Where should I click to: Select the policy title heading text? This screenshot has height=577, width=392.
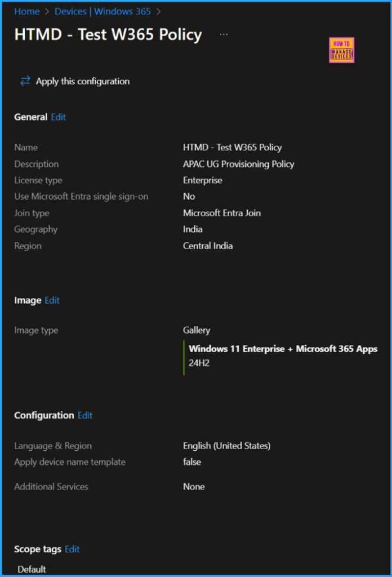click(x=108, y=34)
